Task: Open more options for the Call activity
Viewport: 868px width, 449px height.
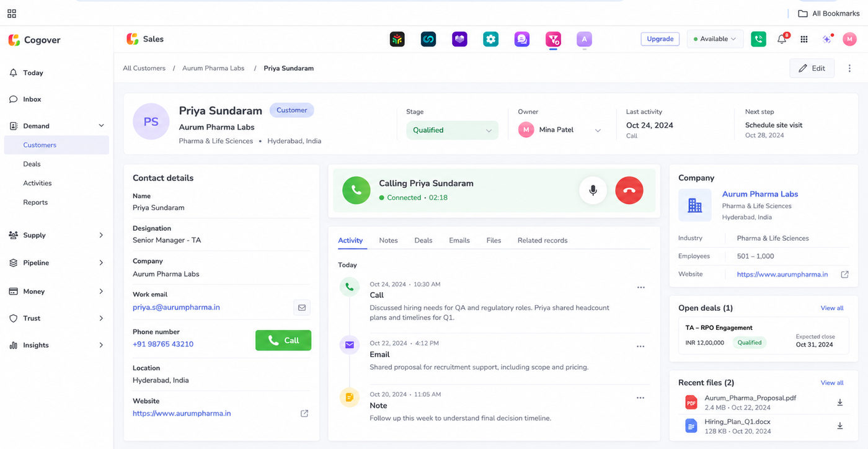Action: (641, 288)
